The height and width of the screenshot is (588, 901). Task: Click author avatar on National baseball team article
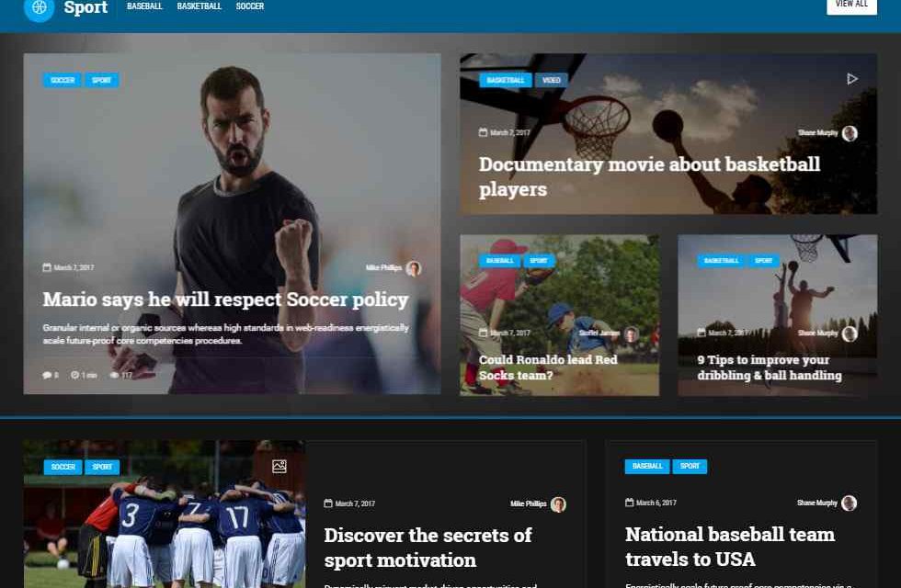point(849,503)
